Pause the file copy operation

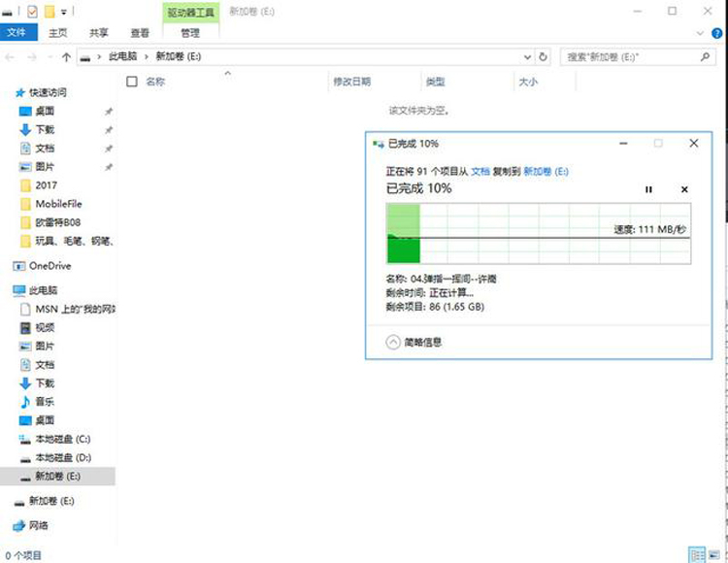coord(648,189)
